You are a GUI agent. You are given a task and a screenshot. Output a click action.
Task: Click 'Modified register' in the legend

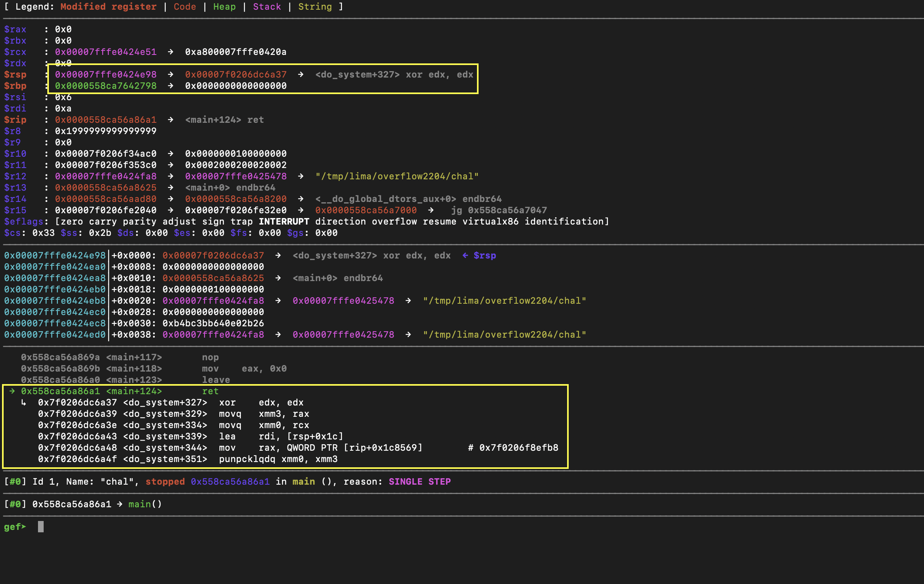(x=108, y=7)
